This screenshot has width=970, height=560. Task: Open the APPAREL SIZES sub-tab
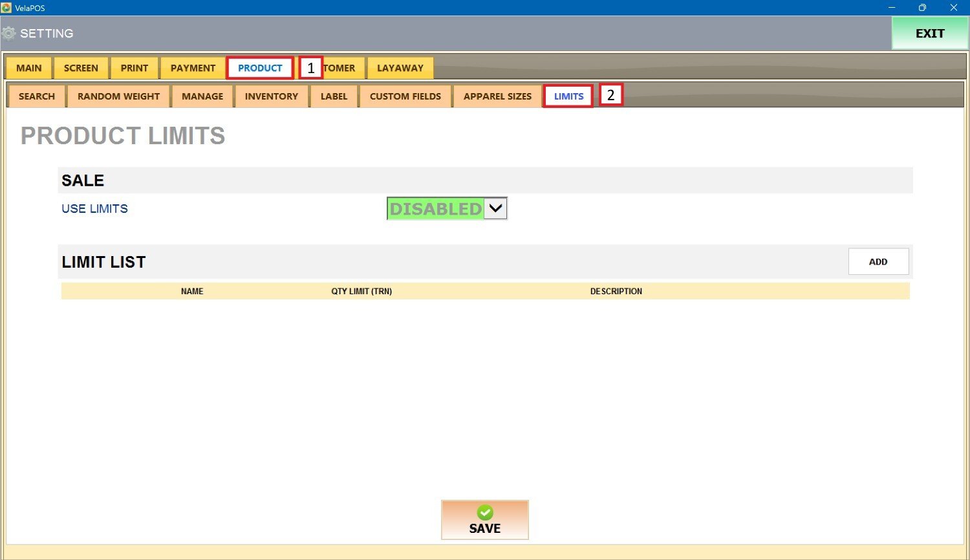497,96
